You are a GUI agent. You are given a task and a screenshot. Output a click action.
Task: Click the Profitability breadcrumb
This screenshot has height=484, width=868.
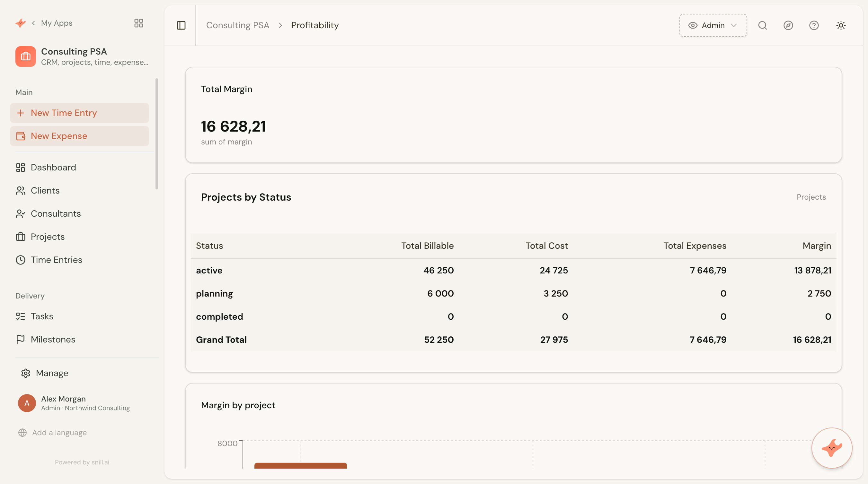315,25
